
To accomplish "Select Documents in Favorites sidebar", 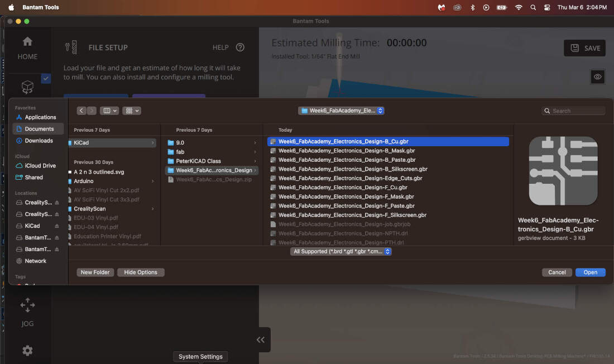I will (x=38, y=129).
